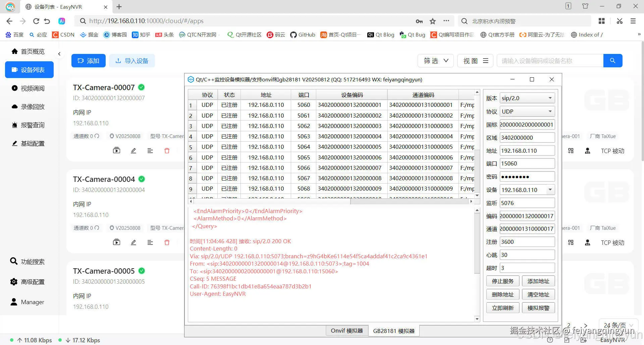This screenshot has width=644, height=345.
Task: Click the blue search magnifier button
Action: coord(612,61)
